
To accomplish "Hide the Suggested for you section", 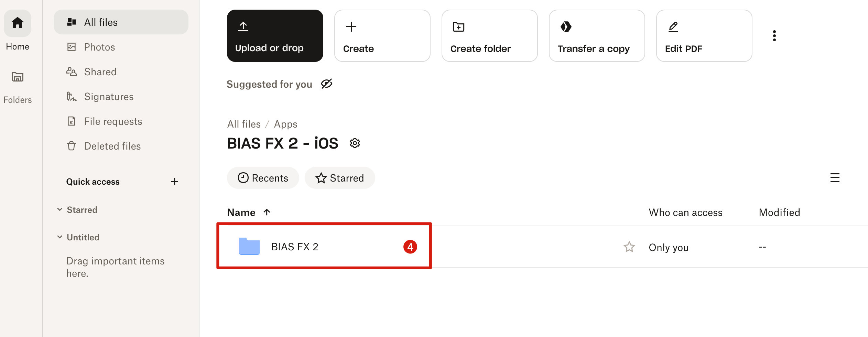I will 326,84.
